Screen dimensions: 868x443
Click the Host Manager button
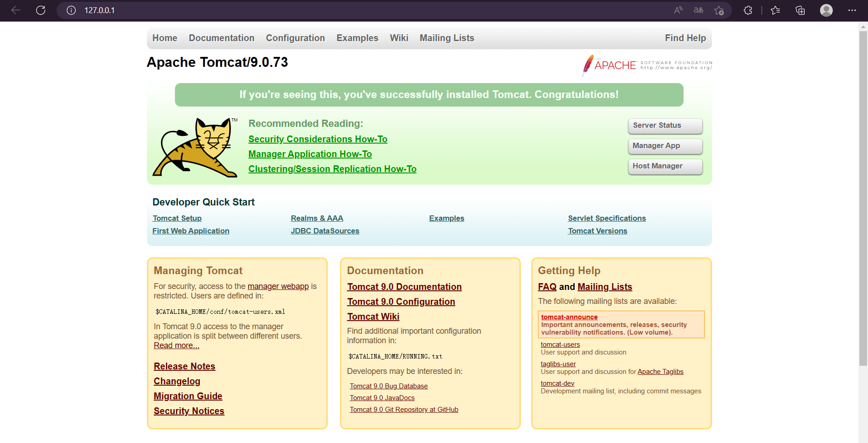tap(665, 166)
